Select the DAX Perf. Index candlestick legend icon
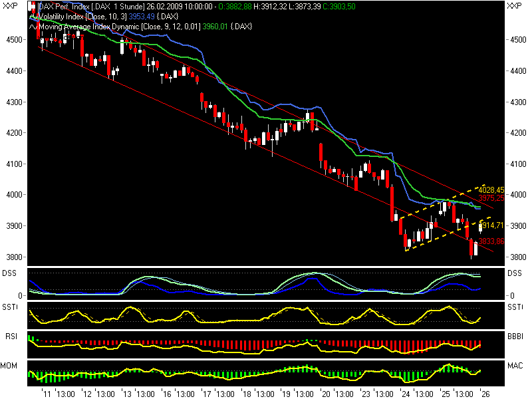The height and width of the screenshot is (399, 532). 29,7
